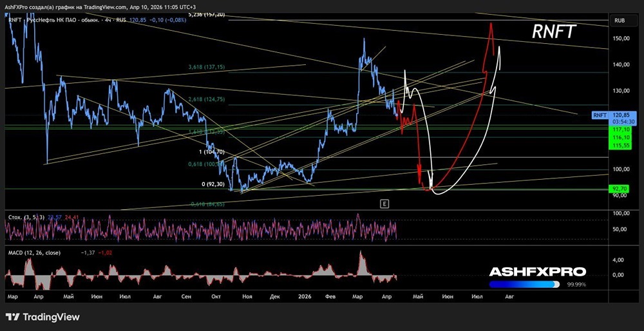Click the 150,00 price axis label
The height and width of the screenshot is (331, 644).
coord(621,38)
